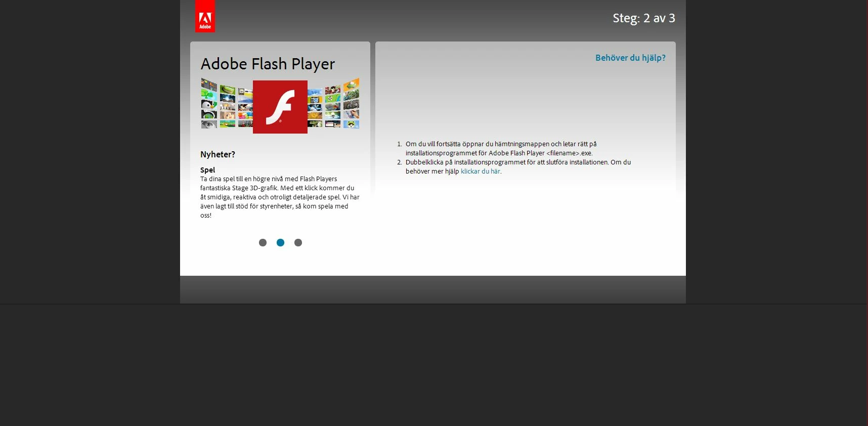Click instruction step 1 about hämtningsmappen

[501, 148]
